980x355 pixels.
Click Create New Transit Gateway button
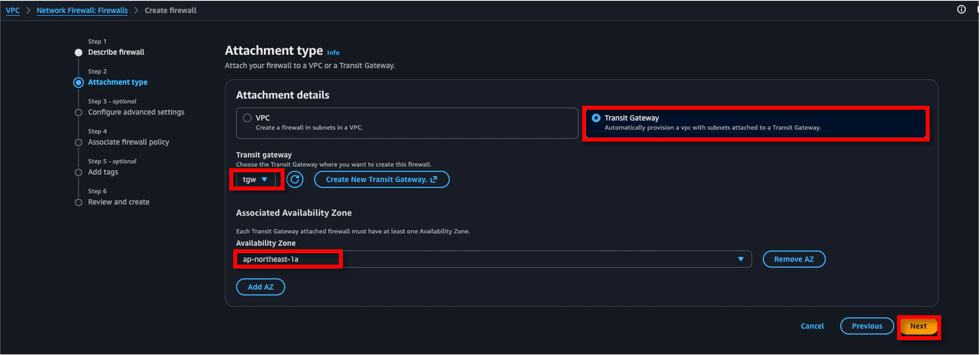pyautogui.click(x=382, y=179)
